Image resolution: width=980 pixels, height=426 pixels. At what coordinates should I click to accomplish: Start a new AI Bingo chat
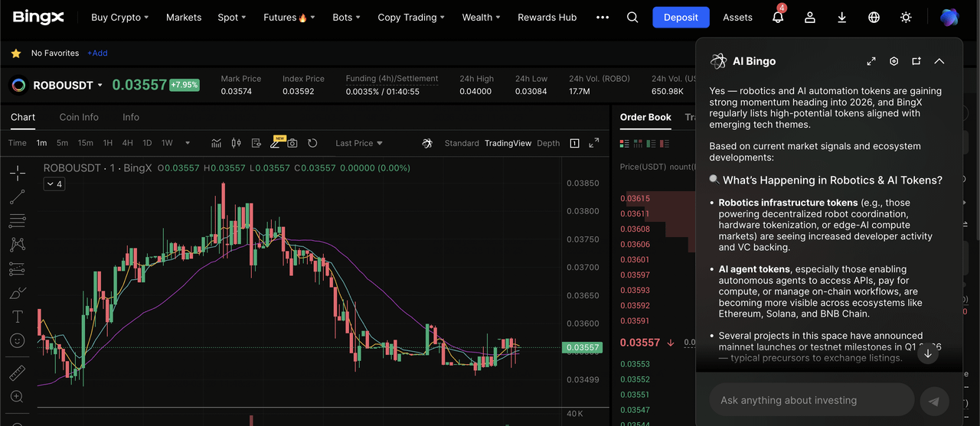pos(916,61)
